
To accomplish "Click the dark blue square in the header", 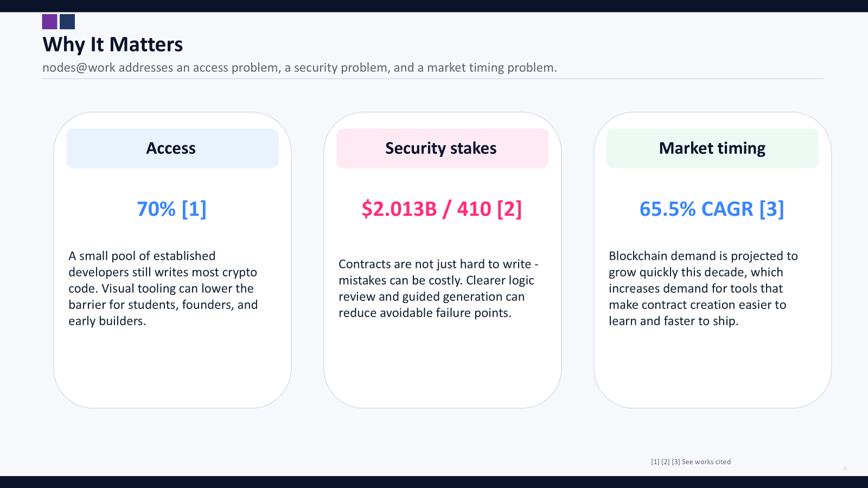I will (67, 22).
